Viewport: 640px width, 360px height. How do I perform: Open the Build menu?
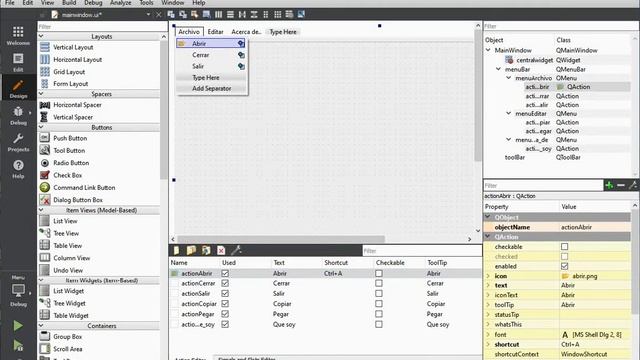click(x=69, y=3)
